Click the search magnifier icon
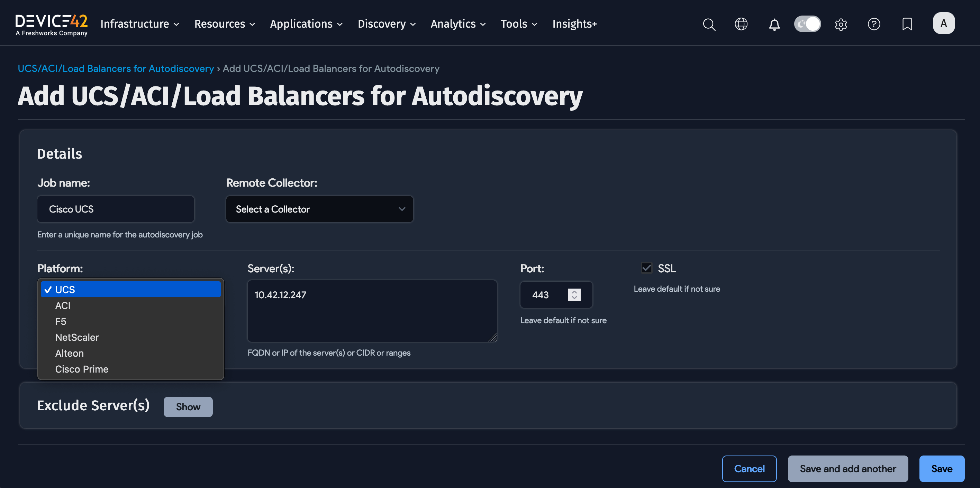The height and width of the screenshot is (488, 980). [x=709, y=24]
